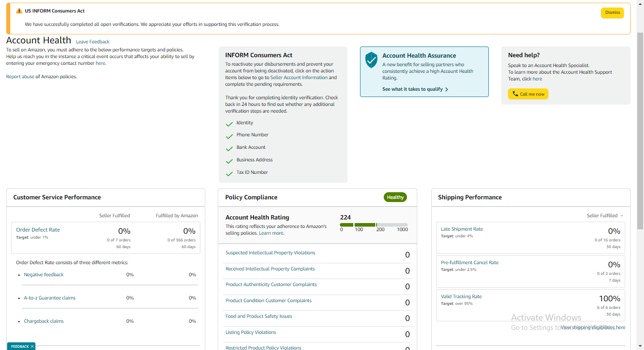Open the A-to-z Guarantee claims link

[x=50, y=298]
